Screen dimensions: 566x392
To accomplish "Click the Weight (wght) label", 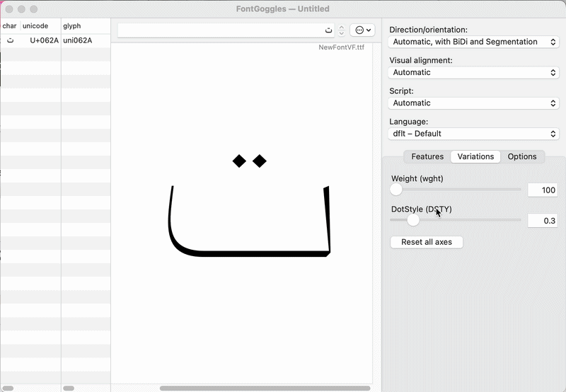I will pos(417,179).
